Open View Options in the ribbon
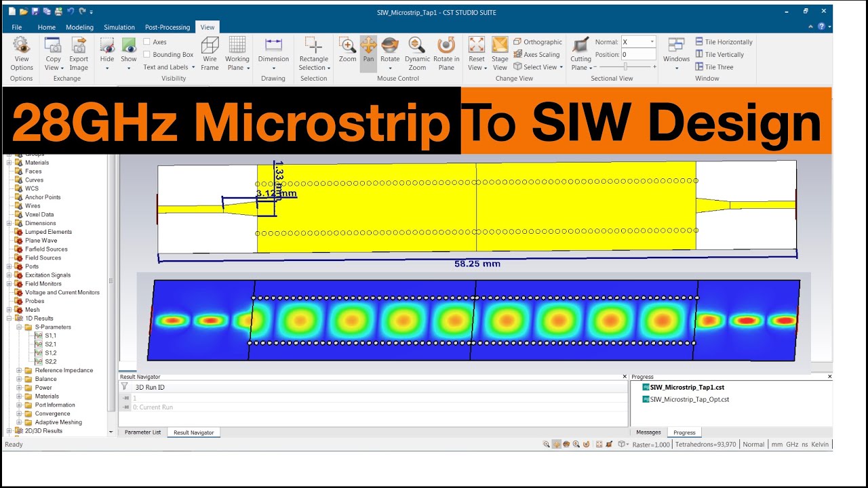This screenshot has height=488, width=868. [22, 54]
